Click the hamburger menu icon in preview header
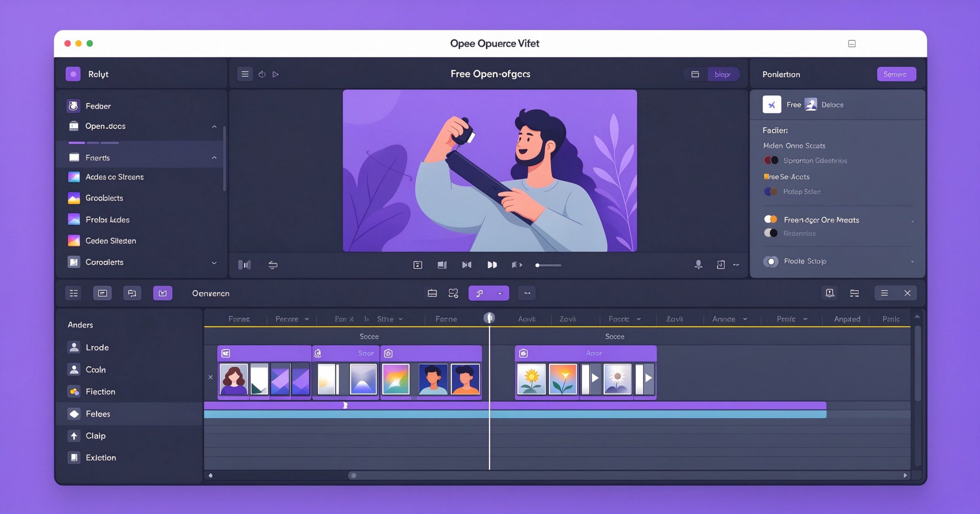This screenshot has height=514, width=980. (245, 74)
